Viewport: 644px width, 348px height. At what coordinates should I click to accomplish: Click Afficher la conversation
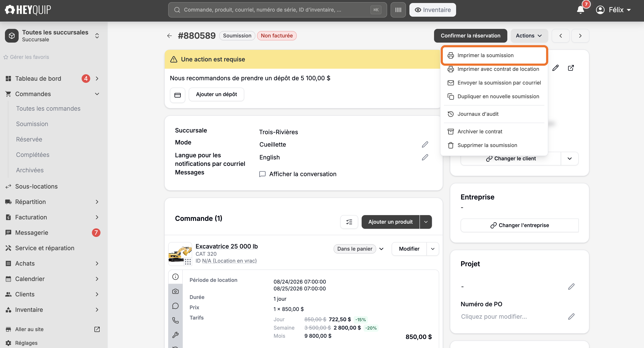click(298, 174)
